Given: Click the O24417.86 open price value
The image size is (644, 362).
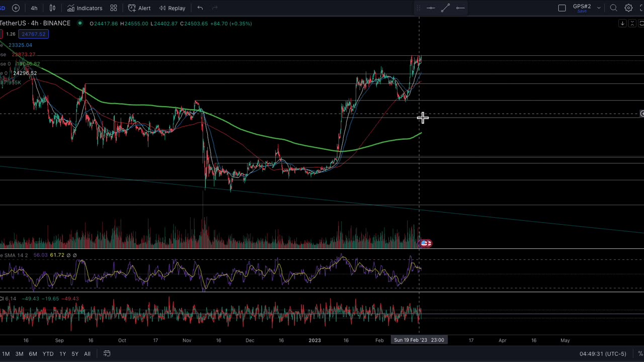Looking at the screenshot, I should [104, 23].
